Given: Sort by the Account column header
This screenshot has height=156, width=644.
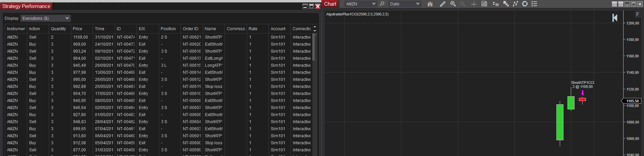Looking at the screenshot, I should coord(280,29).
